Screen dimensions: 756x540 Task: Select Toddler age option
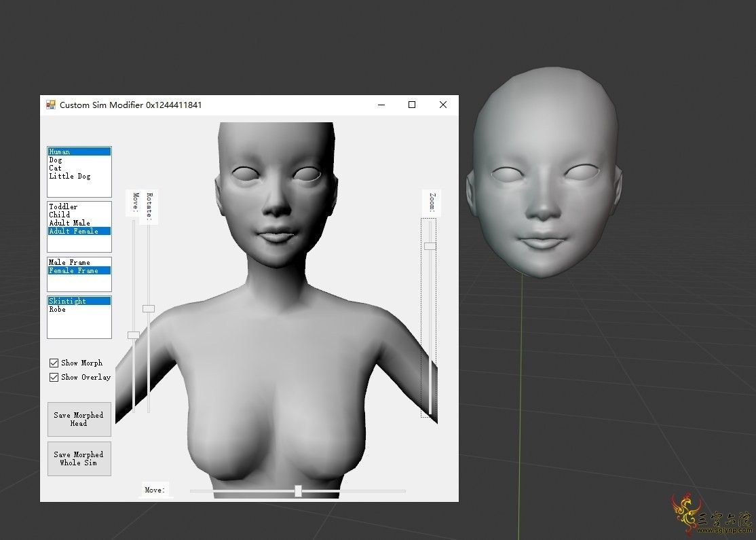tap(79, 206)
